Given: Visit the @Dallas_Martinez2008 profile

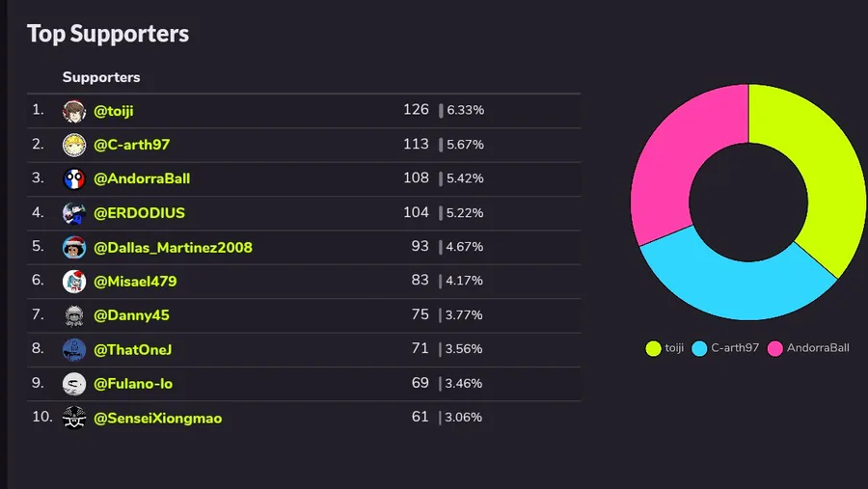Looking at the screenshot, I should (173, 247).
